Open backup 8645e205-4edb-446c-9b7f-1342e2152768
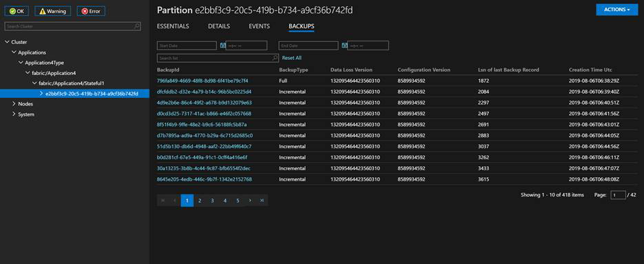 pyautogui.click(x=204, y=179)
